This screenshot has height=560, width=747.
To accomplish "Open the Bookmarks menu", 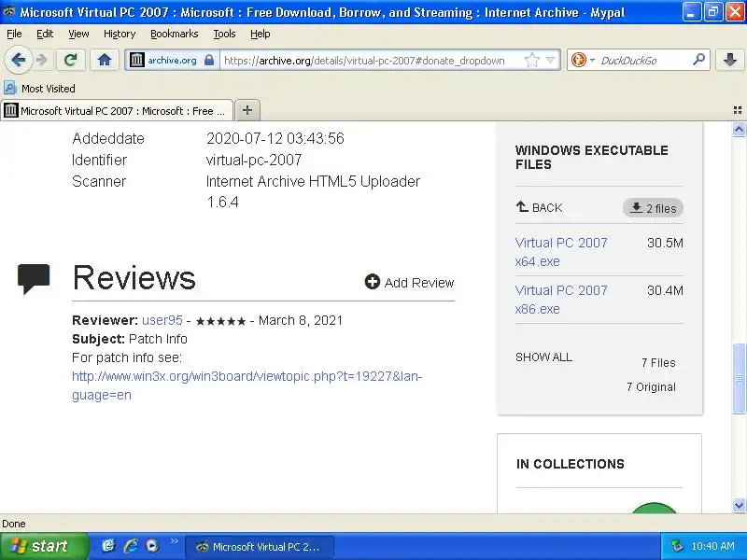I will coord(174,34).
